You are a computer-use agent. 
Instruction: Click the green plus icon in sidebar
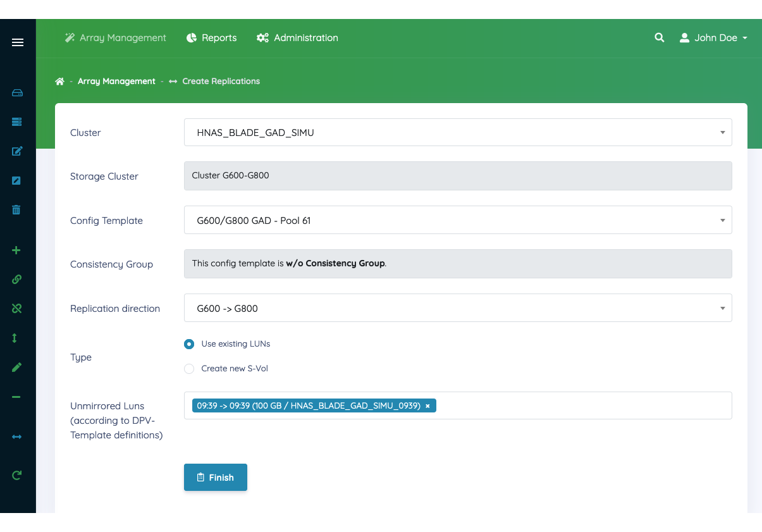(17, 251)
